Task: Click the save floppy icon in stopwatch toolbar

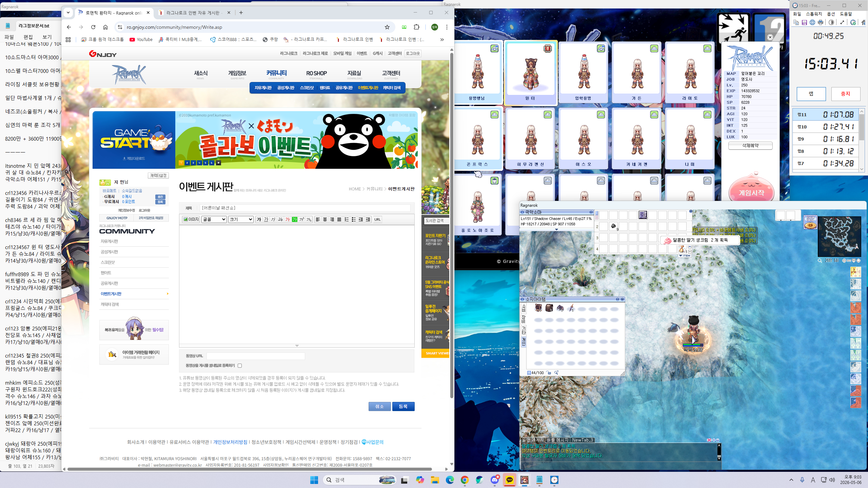Action: (804, 22)
